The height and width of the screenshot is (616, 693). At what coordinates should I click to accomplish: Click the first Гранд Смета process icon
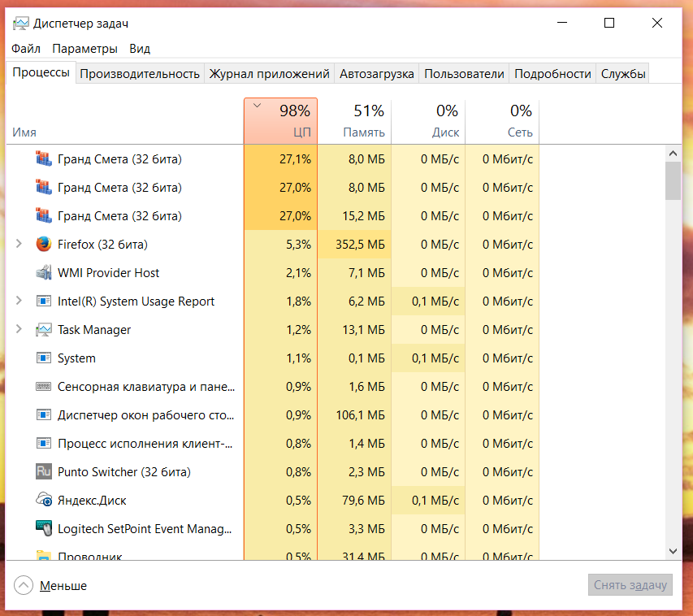(44, 159)
